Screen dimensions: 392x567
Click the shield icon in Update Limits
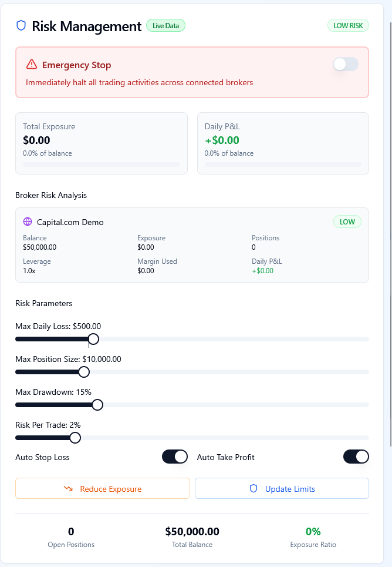click(x=254, y=489)
